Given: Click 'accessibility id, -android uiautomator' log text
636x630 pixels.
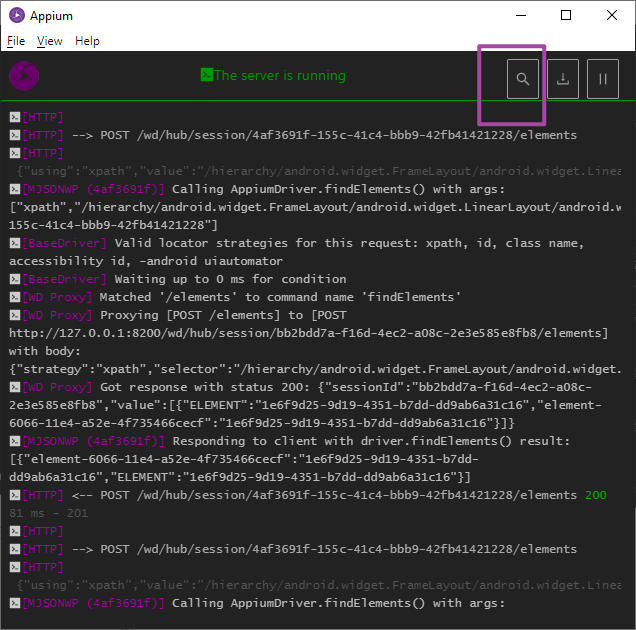Looking at the screenshot, I should [146, 261].
